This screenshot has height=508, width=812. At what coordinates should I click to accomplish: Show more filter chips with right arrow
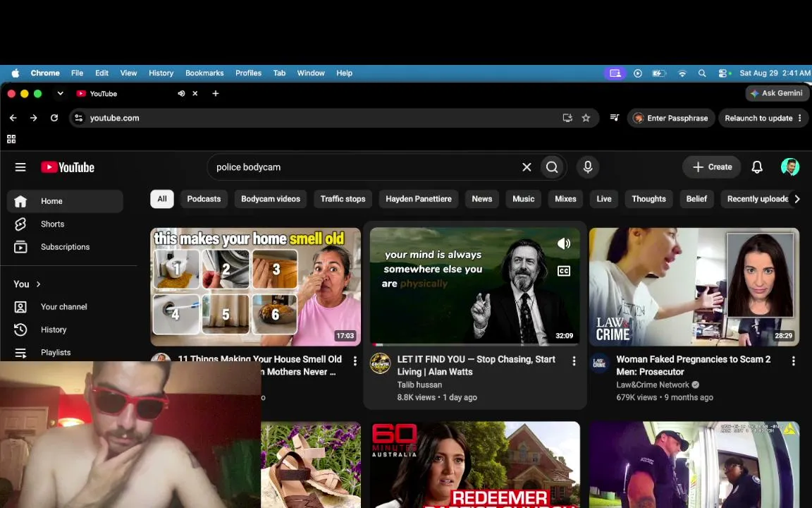click(x=797, y=199)
